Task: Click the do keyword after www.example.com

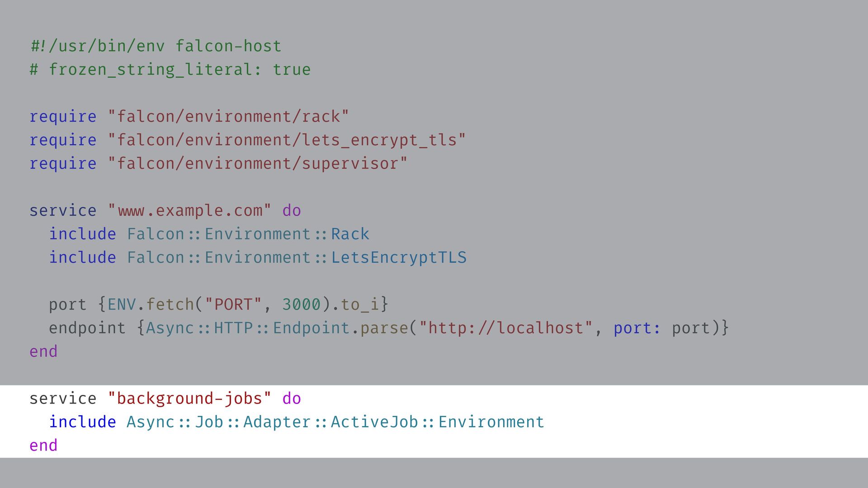Action: tap(292, 211)
